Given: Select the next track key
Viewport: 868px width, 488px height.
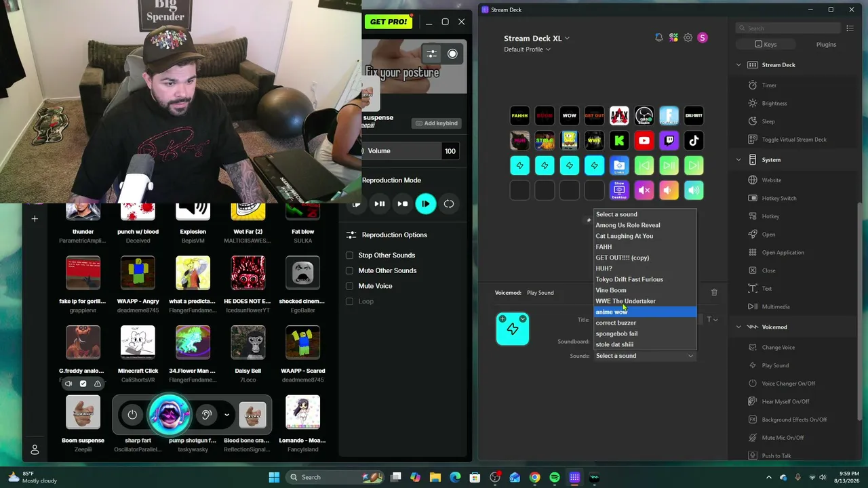Looking at the screenshot, I should point(694,165).
